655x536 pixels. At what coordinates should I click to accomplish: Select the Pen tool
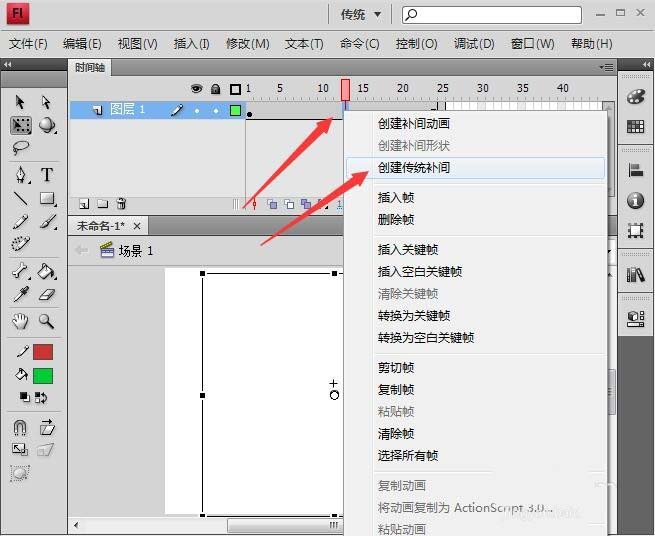20,175
